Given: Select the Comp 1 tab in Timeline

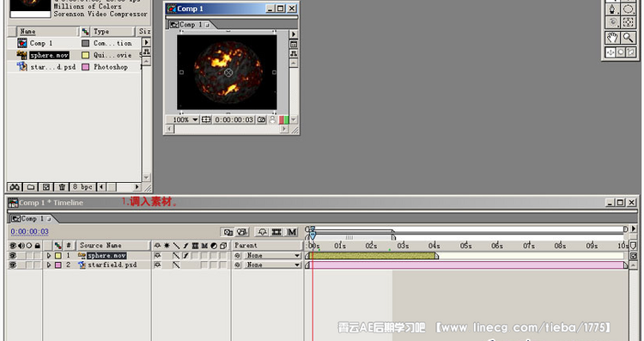Looking at the screenshot, I should [29, 218].
